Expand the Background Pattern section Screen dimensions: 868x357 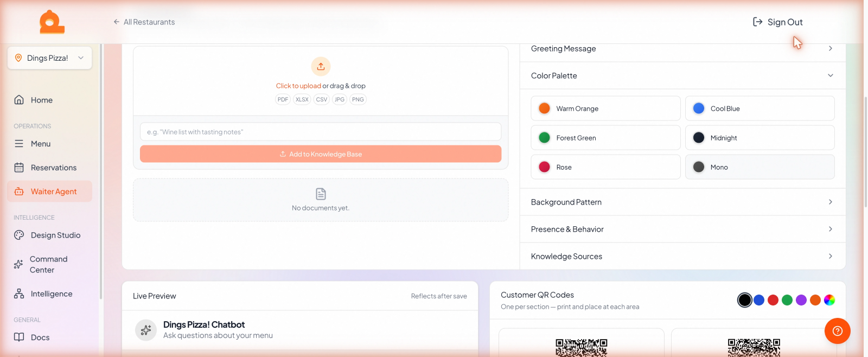pos(682,202)
